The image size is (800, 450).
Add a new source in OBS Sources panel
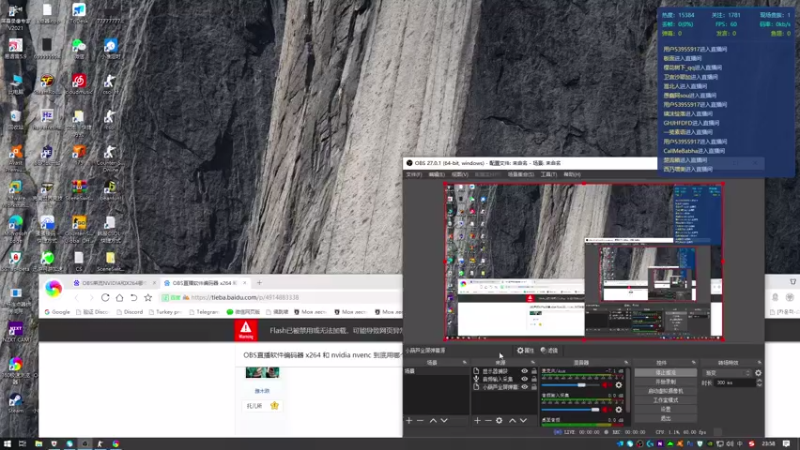point(477,420)
